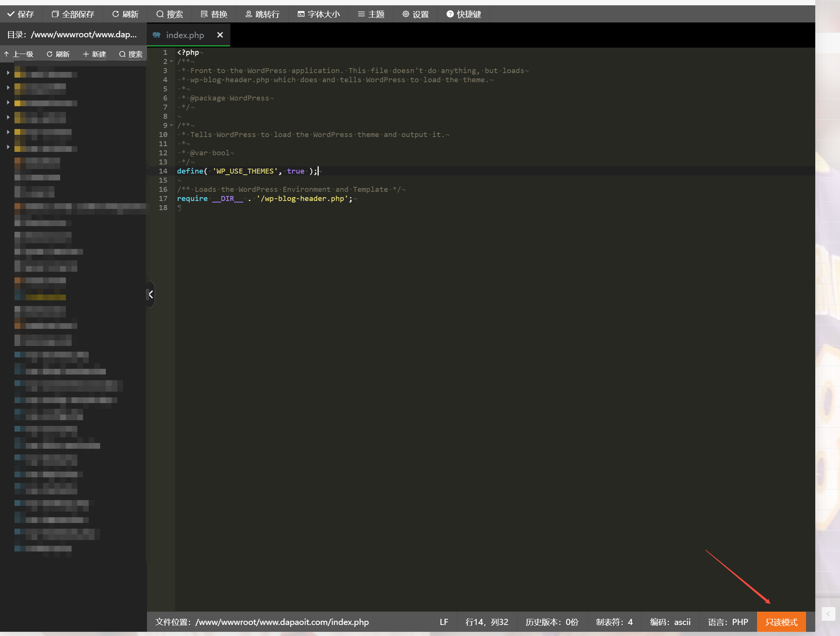The image size is (840, 636).
Task: Collapse the file sidebar with arrow handle
Action: (x=151, y=294)
